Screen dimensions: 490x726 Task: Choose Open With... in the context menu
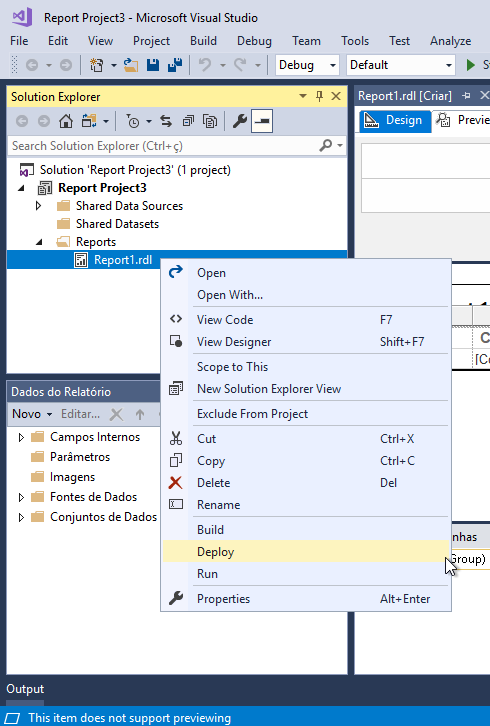tap(306, 294)
